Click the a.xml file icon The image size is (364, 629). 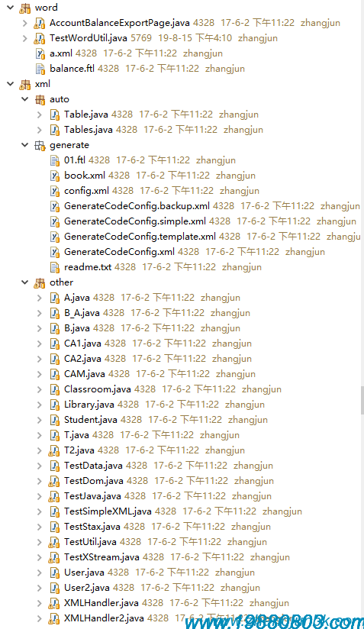(40, 53)
